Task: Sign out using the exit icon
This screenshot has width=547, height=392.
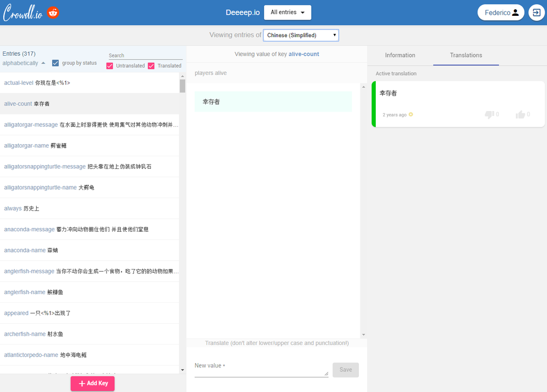Action: pyautogui.click(x=536, y=12)
